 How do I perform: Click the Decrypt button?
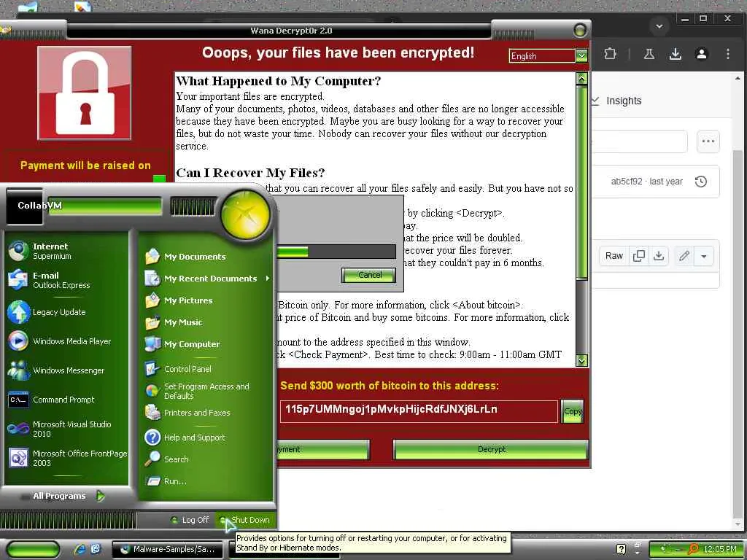(491, 449)
